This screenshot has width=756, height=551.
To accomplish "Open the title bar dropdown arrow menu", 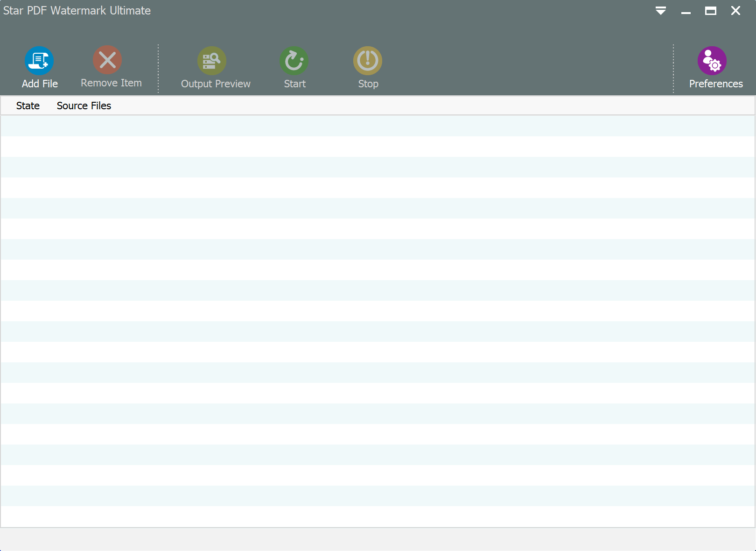I will coord(661,11).
